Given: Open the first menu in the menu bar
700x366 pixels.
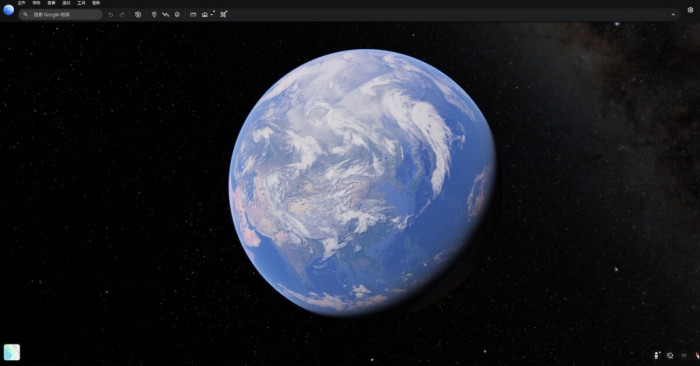Looking at the screenshot, I should tap(21, 3).
